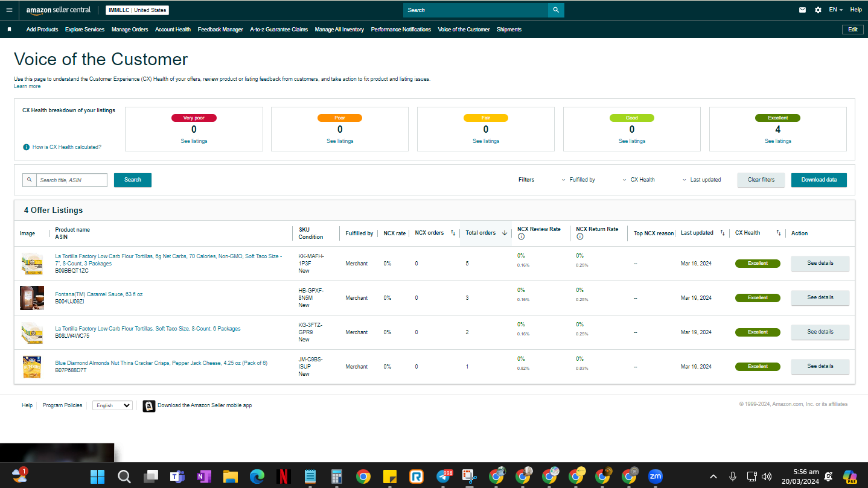
Task: Open See listings under Excellent
Action: (778, 141)
